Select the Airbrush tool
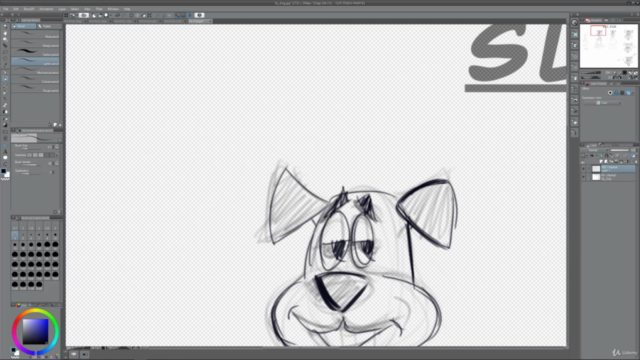640x360 pixels. [x=5, y=92]
